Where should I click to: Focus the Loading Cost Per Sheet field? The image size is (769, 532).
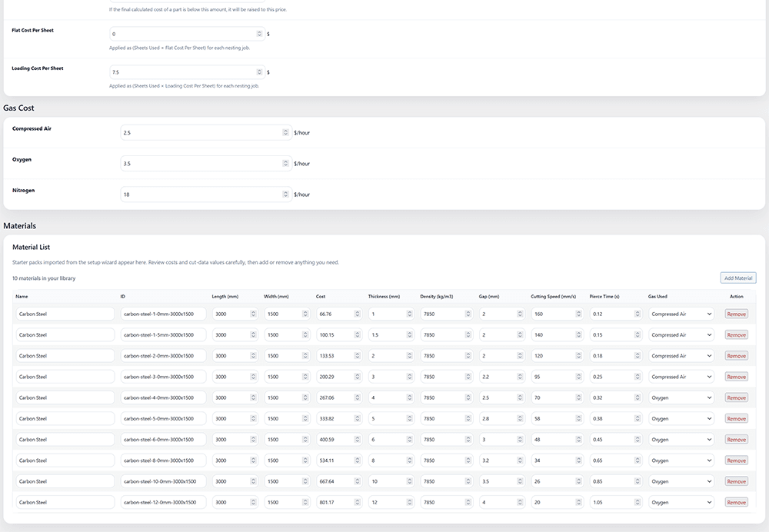(x=183, y=72)
